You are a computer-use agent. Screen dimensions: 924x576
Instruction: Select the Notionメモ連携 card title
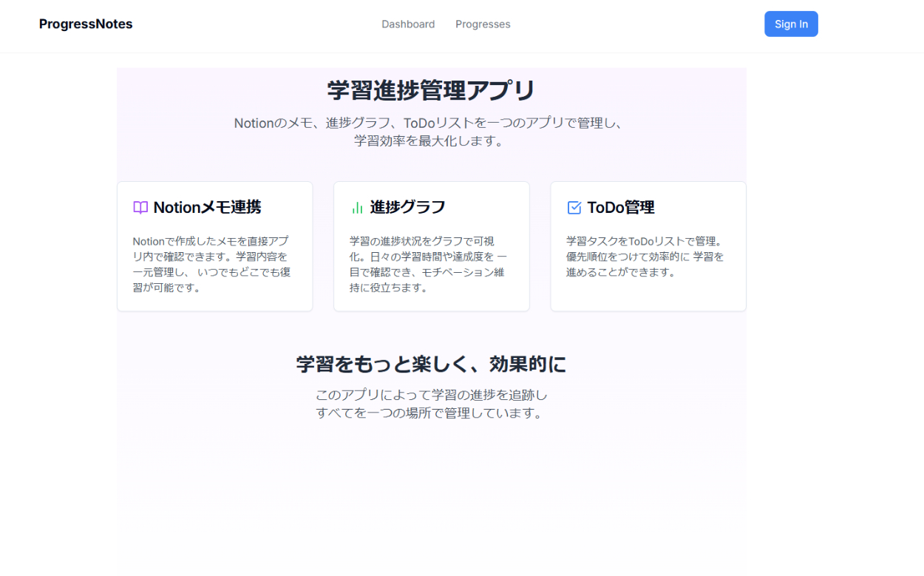coord(207,208)
